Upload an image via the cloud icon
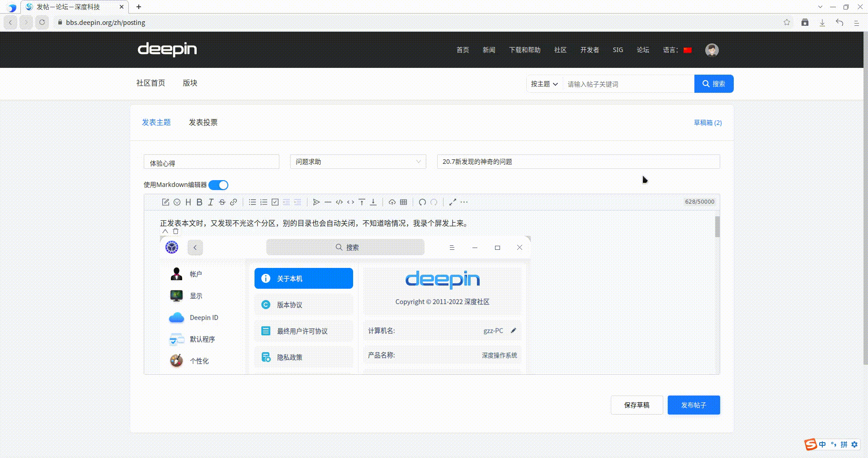Screen dimensions: 868x458 pos(392,202)
